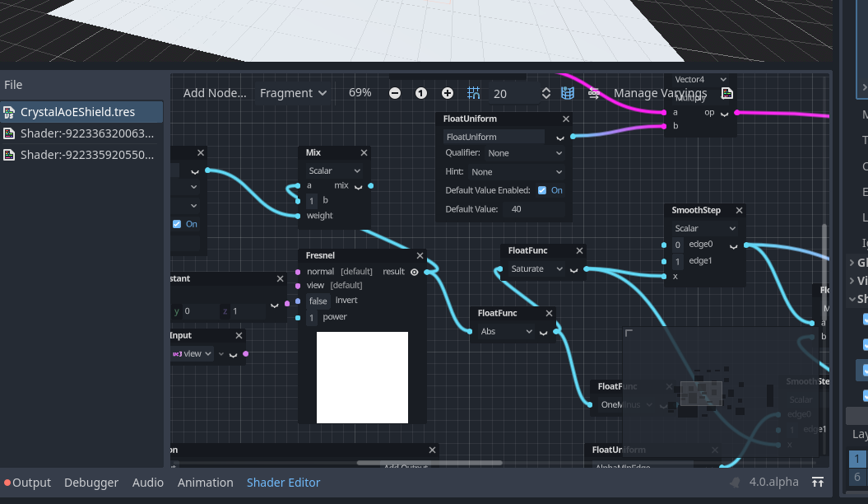Reset graph zoom to 100%
Image resolution: width=868 pixels, height=504 pixels.
tap(421, 93)
